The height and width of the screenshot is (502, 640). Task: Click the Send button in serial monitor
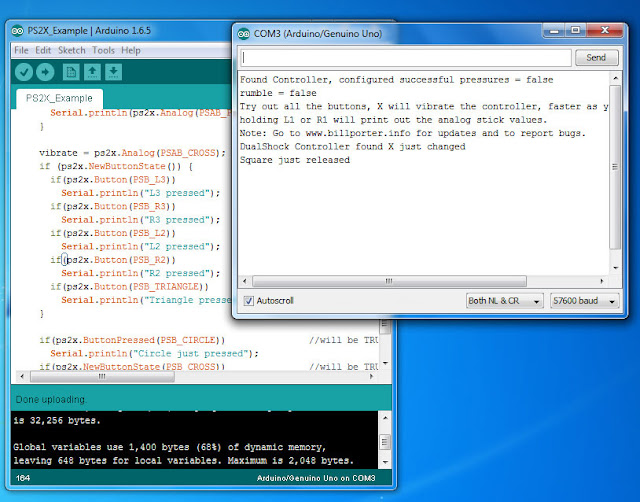[x=596, y=58]
